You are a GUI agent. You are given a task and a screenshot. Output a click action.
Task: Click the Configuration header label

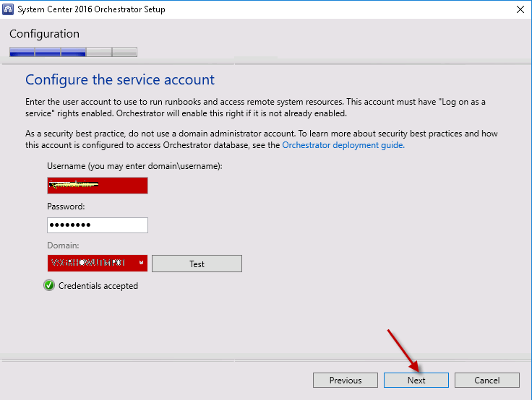[45, 34]
